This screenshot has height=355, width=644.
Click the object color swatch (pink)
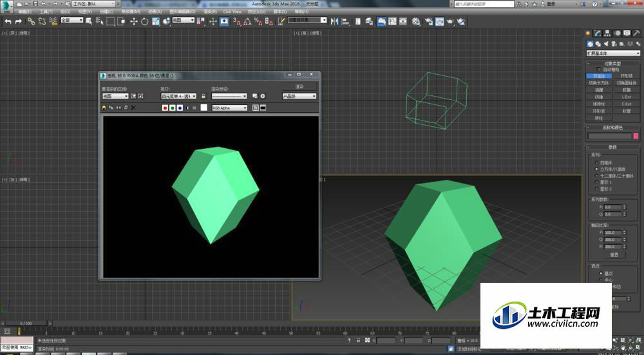click(x=636, y=136)
